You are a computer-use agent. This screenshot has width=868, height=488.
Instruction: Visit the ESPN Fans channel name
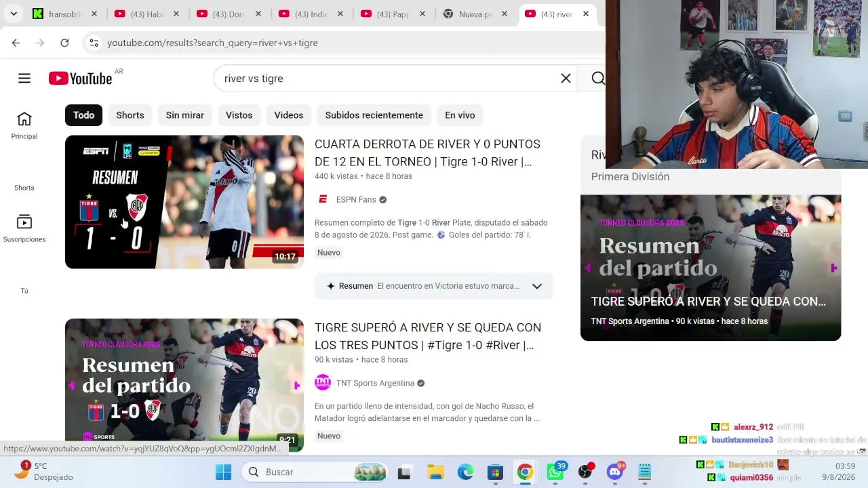pos(356,199)
